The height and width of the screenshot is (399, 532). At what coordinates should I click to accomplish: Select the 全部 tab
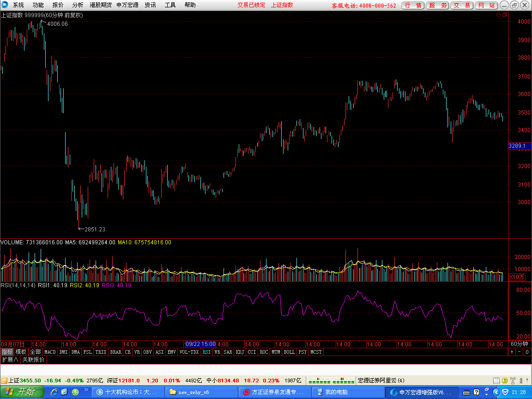[35, 352]
